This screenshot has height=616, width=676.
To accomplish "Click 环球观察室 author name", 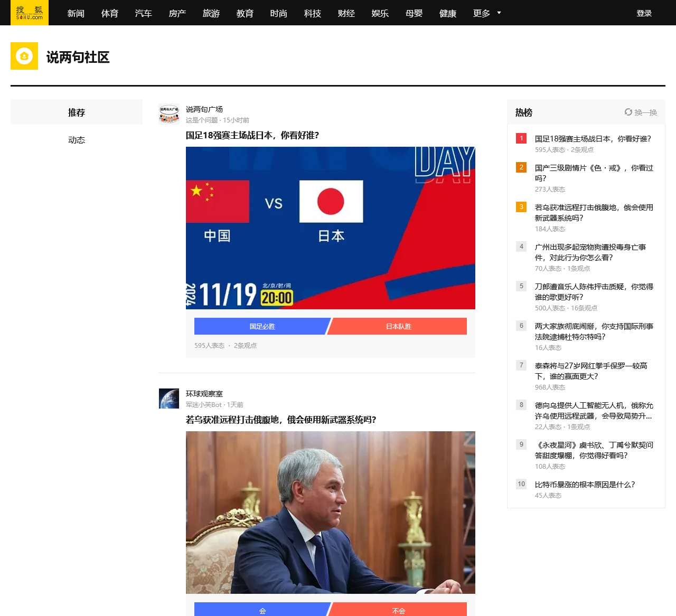I will click(204, 394).
